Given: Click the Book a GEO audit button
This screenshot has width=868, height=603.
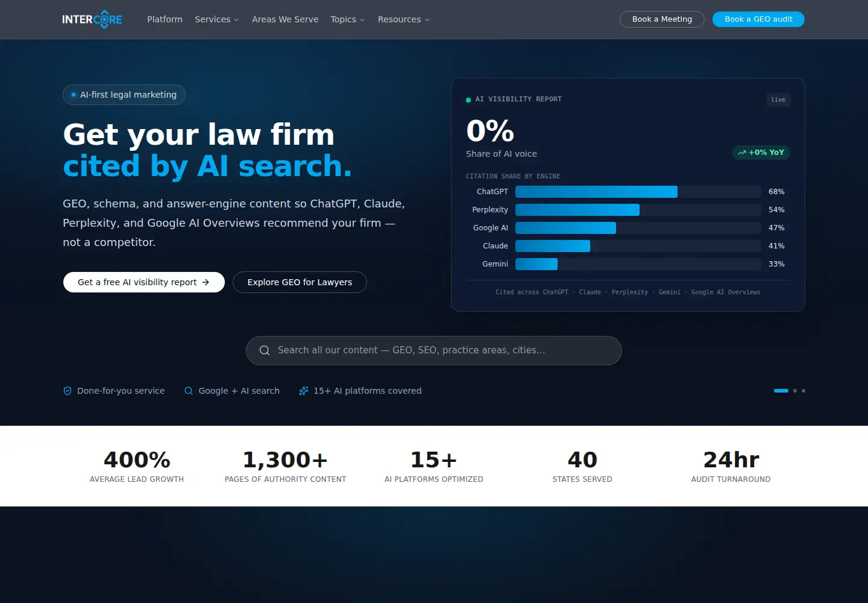Looking at the screenshot, I should (x=758, y=19).
